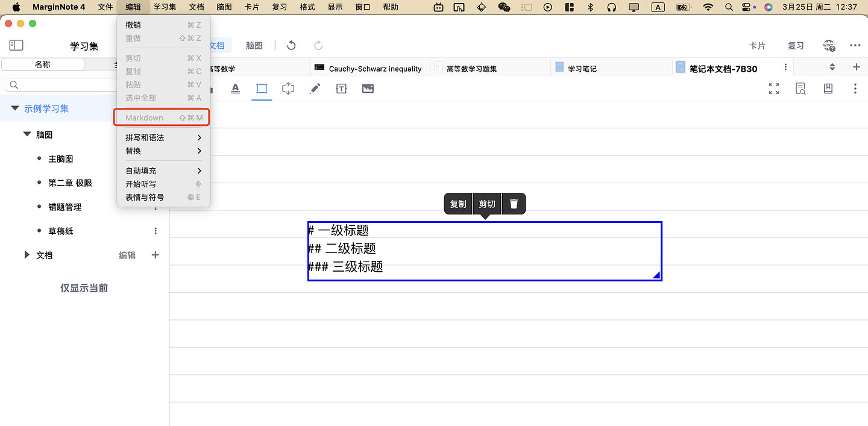
Task: Click the plus icon beside 文档 in sidebar
Action: 156,255
